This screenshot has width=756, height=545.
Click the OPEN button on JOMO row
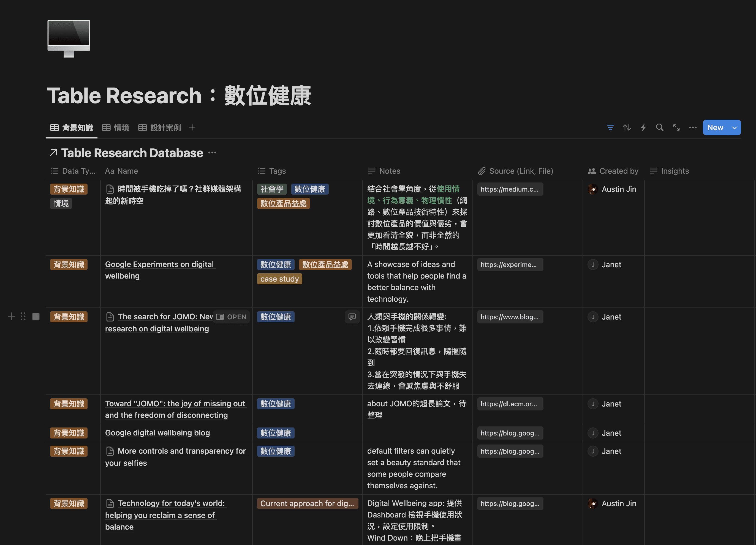pos(231,317)
